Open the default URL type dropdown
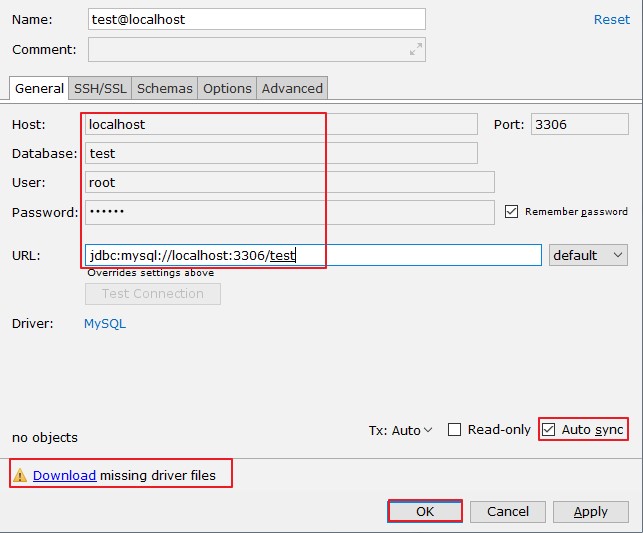The width and height of the screenshot is (643, 533). click(x=588, y=255)
